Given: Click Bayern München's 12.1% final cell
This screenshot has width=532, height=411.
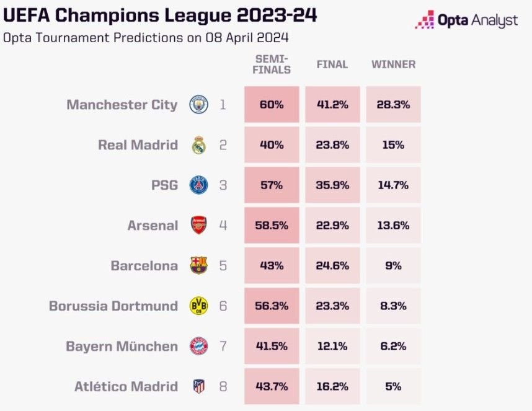Looking at the screenshot, I should pyautogui.click(x=332, y=347).
